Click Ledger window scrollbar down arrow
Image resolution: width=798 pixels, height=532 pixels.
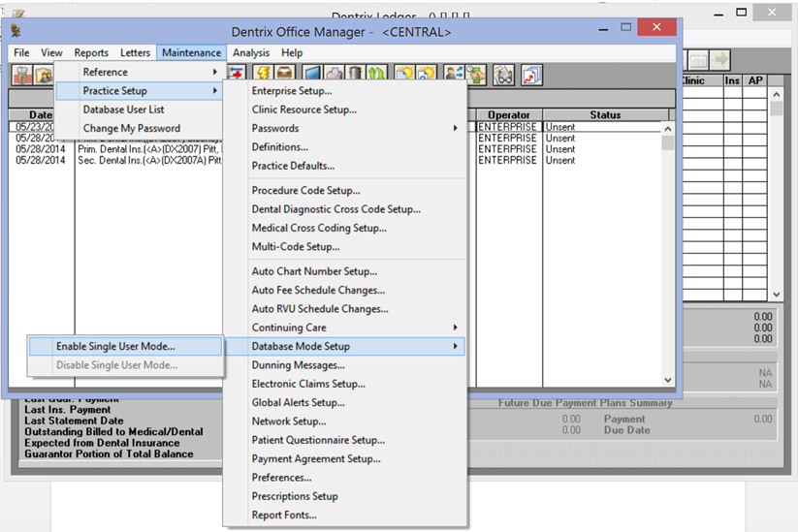(x=776, y=295)
